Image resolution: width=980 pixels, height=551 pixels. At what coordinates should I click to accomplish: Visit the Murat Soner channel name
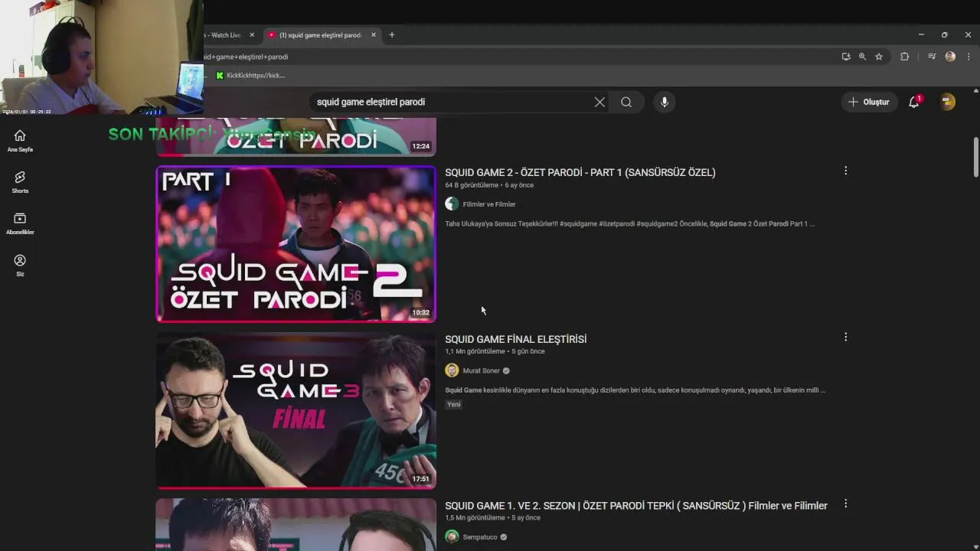pyautogui.click(x=481, y=370)
